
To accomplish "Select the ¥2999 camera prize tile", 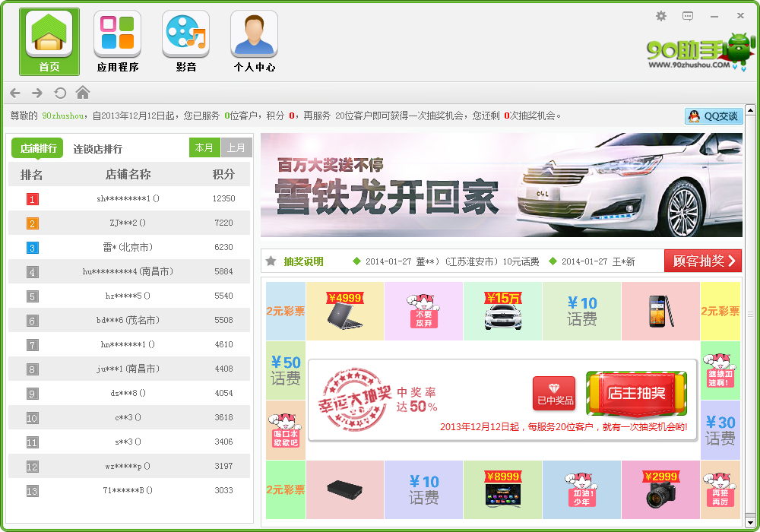I will (660, 490).
